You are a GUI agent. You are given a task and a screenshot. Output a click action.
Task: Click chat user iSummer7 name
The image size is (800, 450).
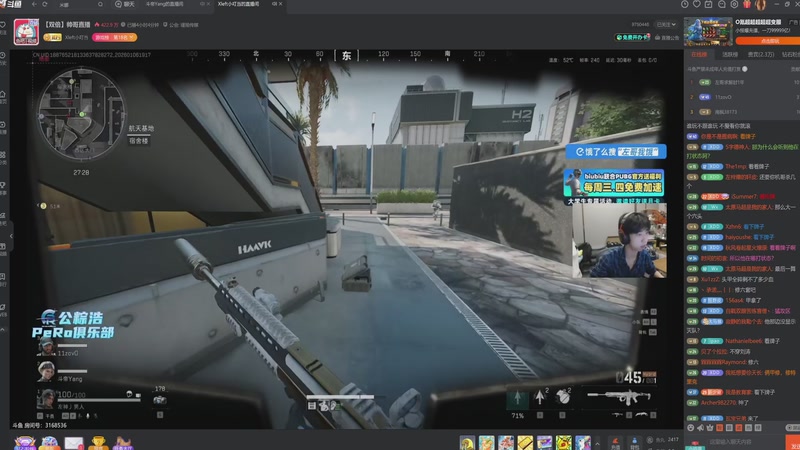pos(744,196)
